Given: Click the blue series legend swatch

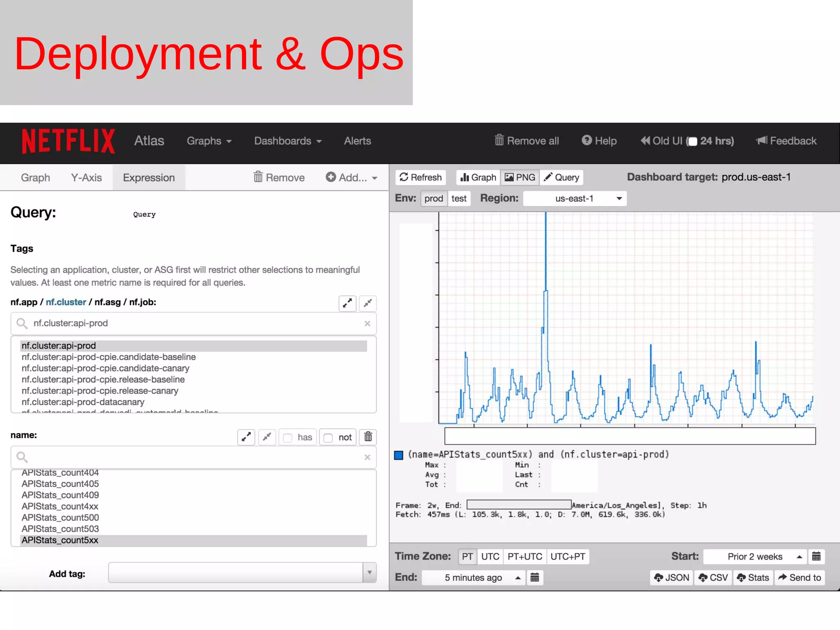Looking at the screenshot, I should point(399,455).
